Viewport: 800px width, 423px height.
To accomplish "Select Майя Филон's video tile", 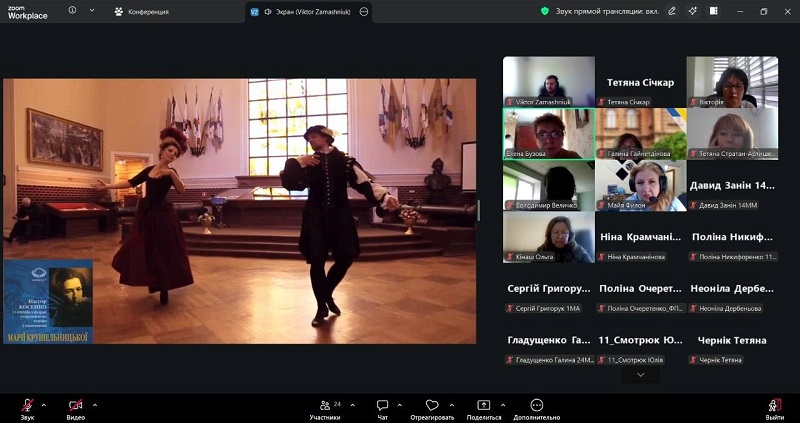I will [x=640, y=185].
